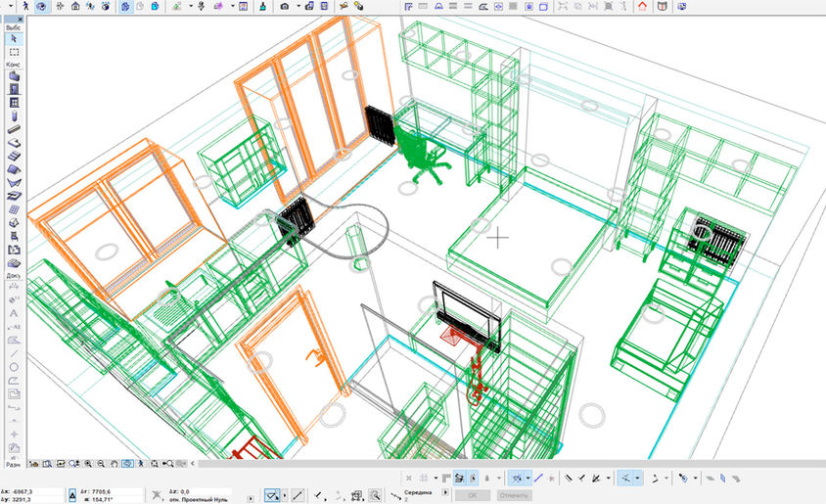Click the open book icon in top toolbar

point(663,6)
